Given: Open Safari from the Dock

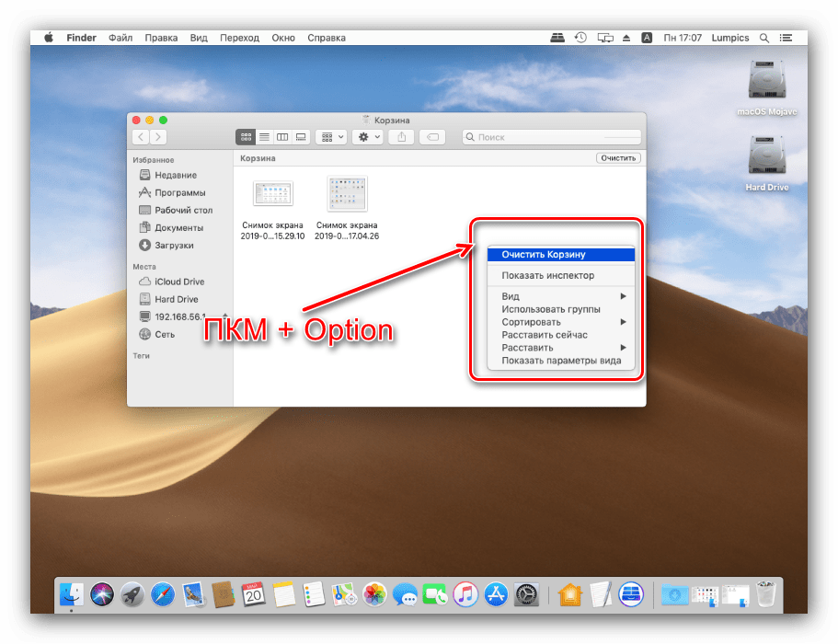Looking at the screenshot, I should point(162,594).
